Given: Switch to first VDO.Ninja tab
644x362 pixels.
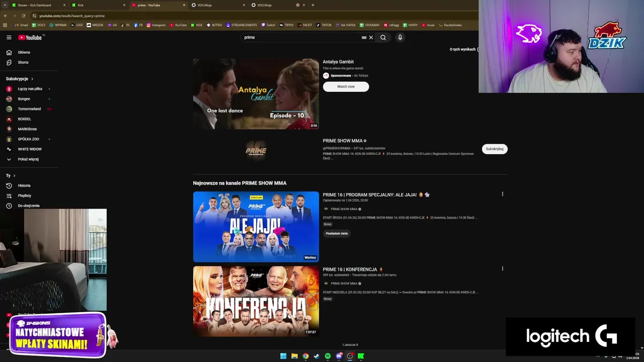Looking at the screenshot, I should point(217,5).
